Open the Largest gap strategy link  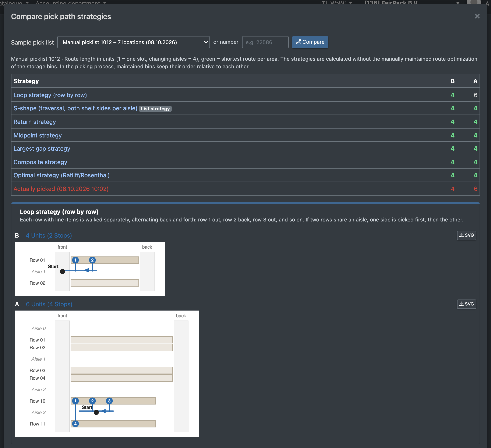(42, 148)
